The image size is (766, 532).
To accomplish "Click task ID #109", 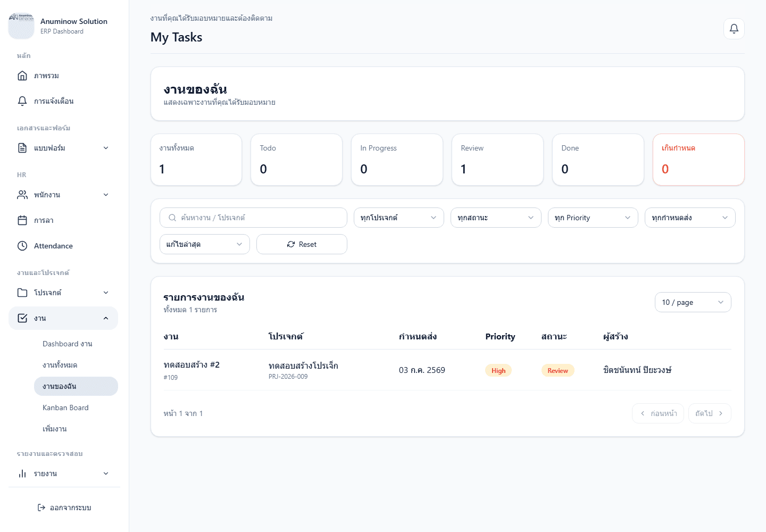I will click(x=171, y=377).
